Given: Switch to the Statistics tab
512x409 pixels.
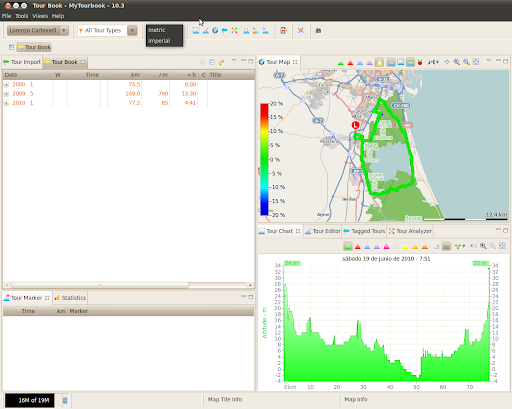Looking at the screenshot, I should pyautogui.click(x=70, y=298).
